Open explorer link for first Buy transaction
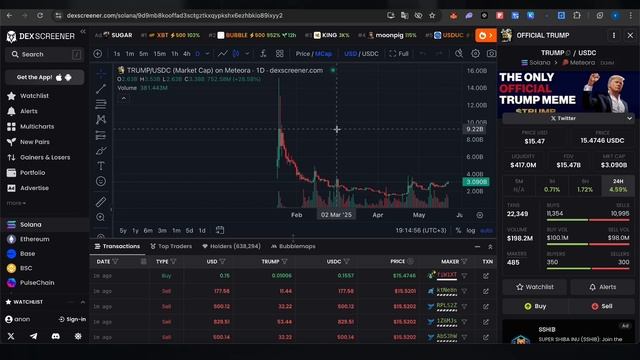 tap(486, 276)
